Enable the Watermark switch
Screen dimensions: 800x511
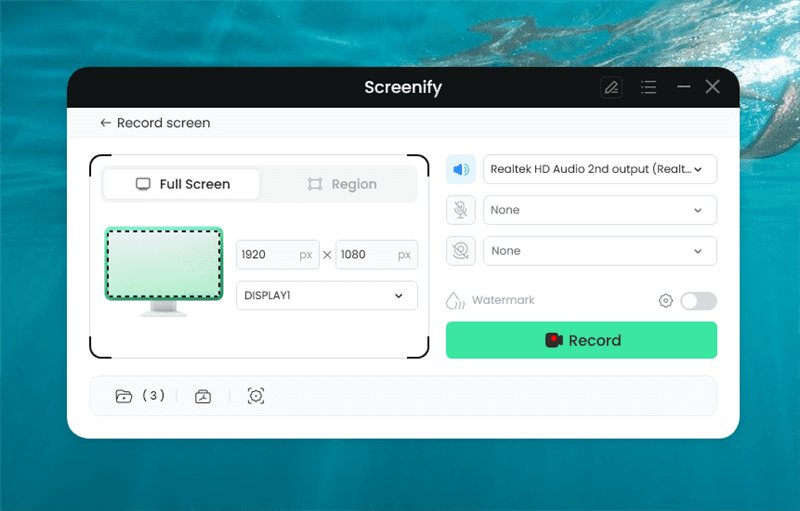coord(698,301)
